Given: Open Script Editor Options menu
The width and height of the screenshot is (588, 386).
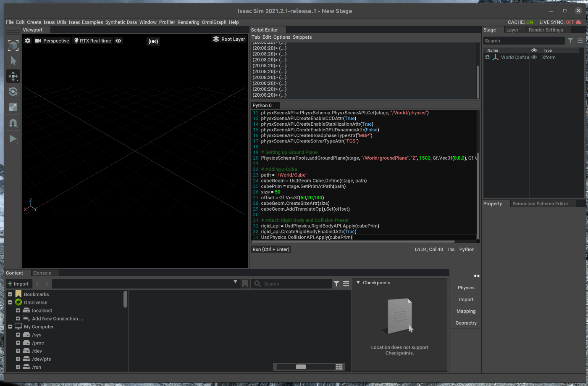Looking at the screenshot, I should (x=282, y=37).
